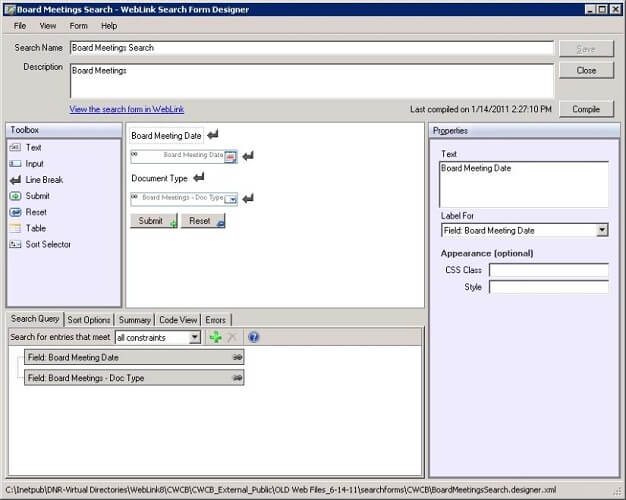Click the Text property box
626x500 pixels.
(524, 184)
